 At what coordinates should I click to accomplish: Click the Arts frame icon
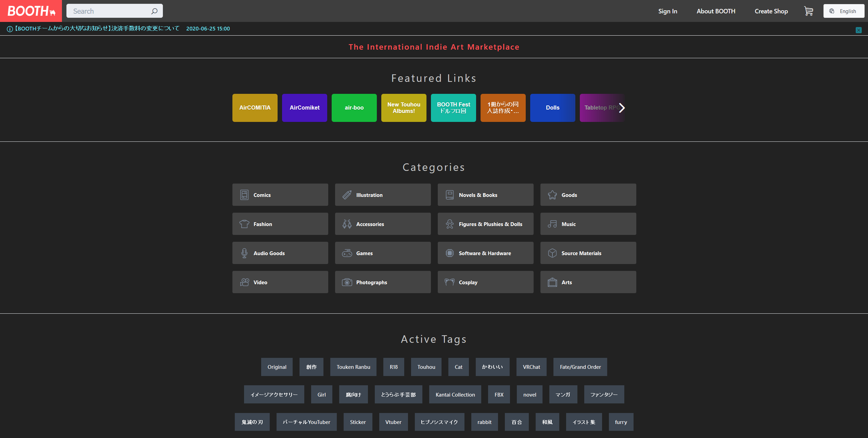click(552, 282)
